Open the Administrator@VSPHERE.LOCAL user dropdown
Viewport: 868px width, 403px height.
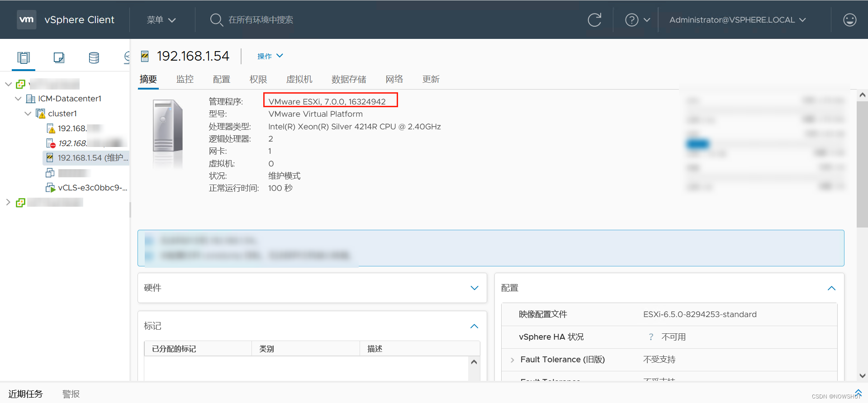[x=738, y=20]
